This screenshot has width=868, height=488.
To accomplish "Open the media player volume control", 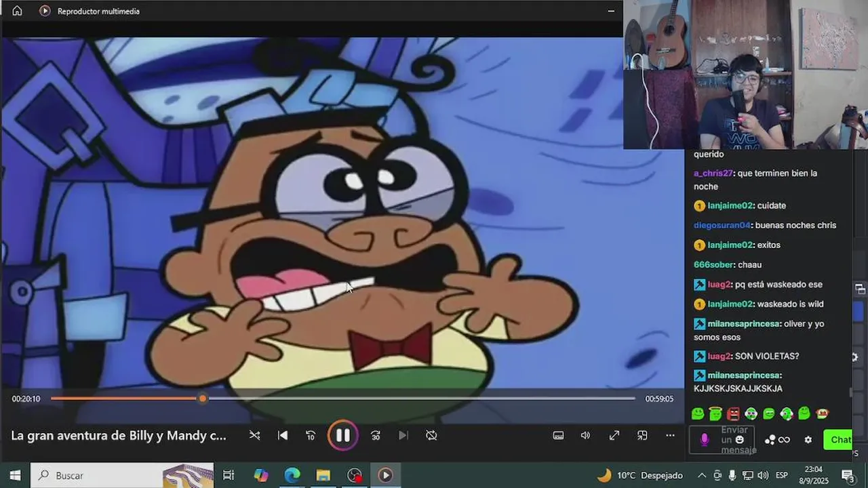I will click(x=585, y=435).
